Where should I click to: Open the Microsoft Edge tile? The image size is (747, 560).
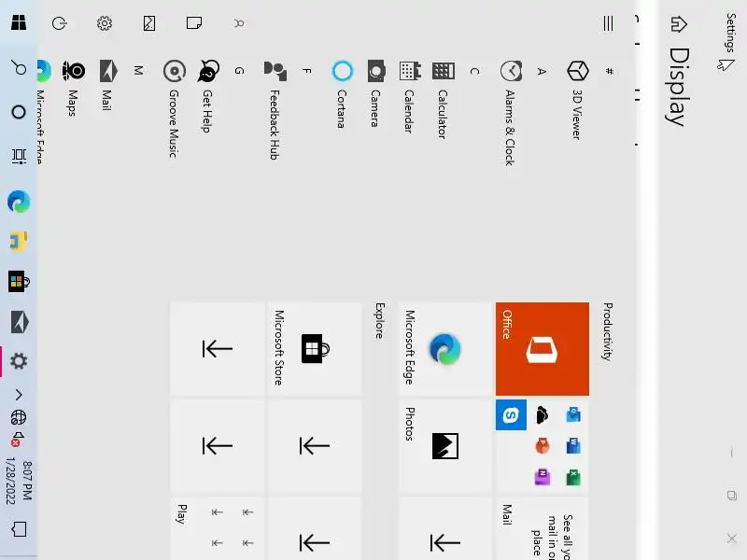coord(445,348)
